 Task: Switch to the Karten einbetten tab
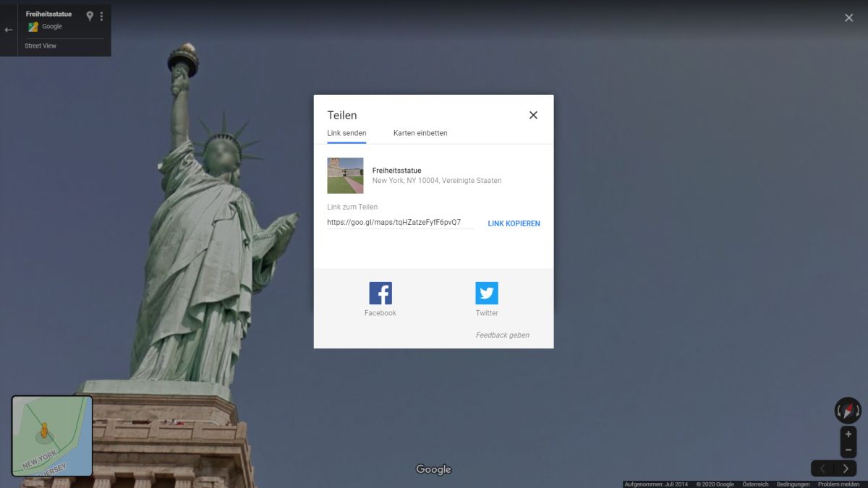[x=420, y=133]
